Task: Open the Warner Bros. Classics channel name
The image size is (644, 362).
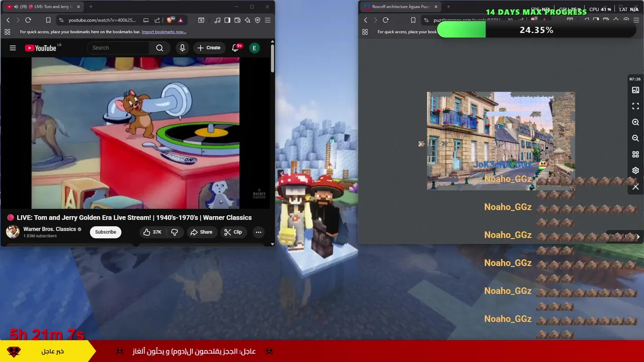Action: (49, 229)
